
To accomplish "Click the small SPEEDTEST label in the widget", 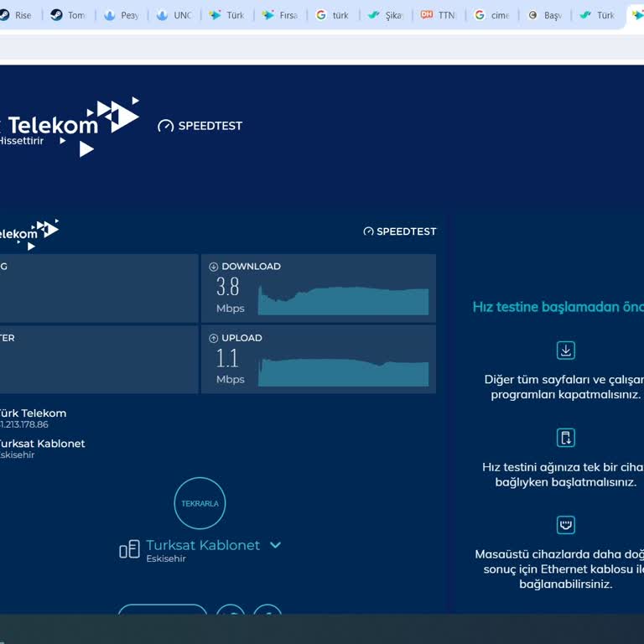I will pos(406,231).
